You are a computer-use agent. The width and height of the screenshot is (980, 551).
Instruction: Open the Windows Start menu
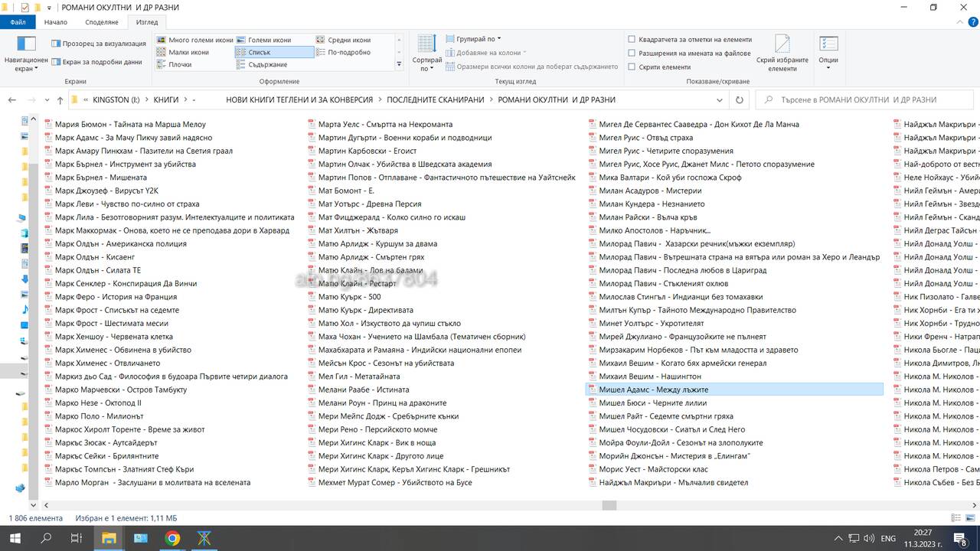pyautogui.click(x=15, y=538)
